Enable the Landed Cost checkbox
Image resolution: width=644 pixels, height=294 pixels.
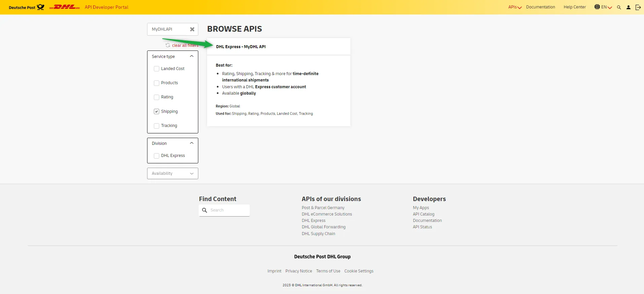tap(157, 69)
